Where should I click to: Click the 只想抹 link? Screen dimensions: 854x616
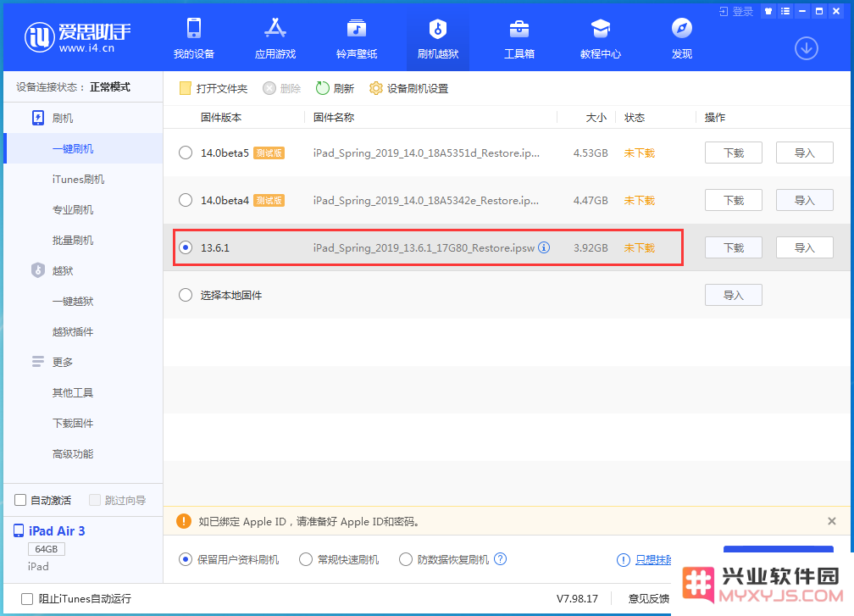[653, 559]
